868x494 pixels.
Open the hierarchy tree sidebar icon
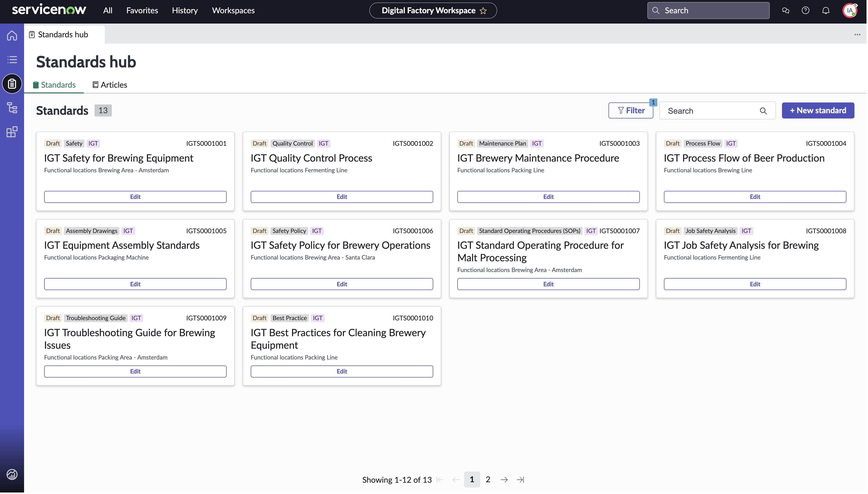12,108
